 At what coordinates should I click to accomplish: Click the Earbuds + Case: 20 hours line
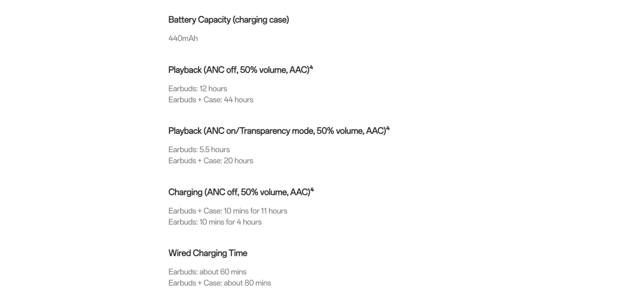coord(211,161)
